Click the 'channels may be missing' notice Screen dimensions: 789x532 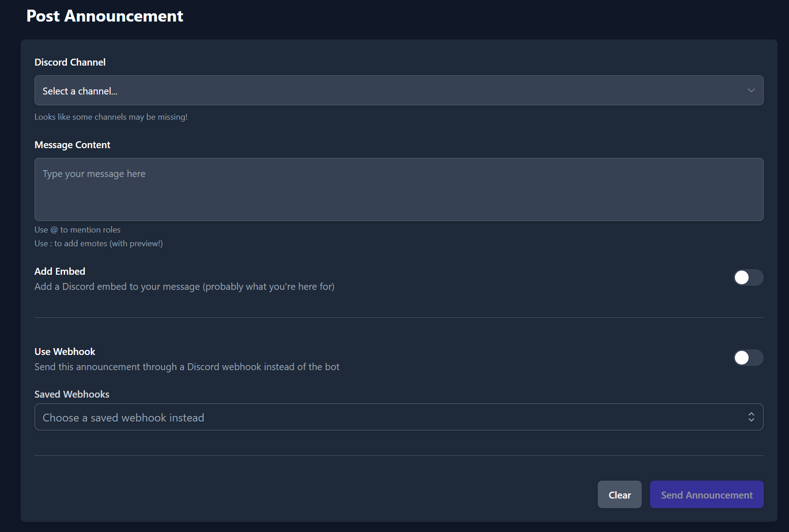(111, 117)
